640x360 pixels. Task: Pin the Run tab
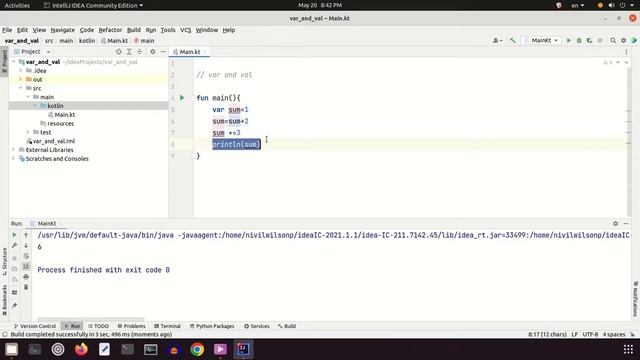pos(14,305)
